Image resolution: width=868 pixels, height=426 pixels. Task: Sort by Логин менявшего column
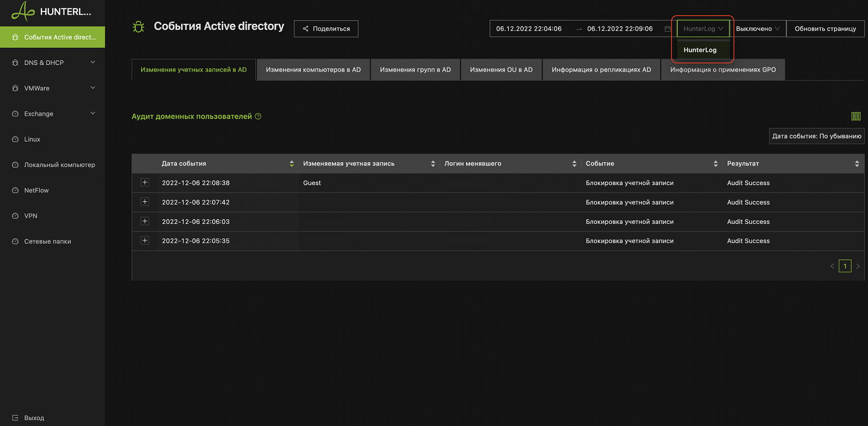click(574, 164)
